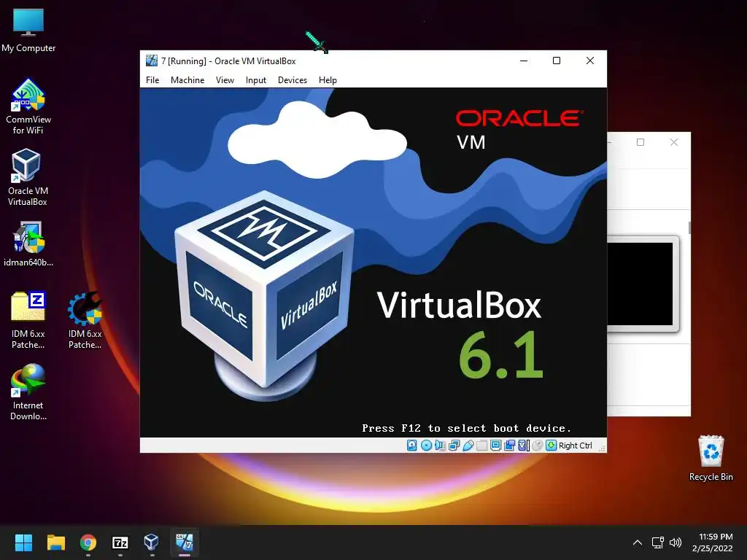The width and height of the screenshot is (747, 560).
Task: Click the shared folders status icon
Action: (481, 446)
